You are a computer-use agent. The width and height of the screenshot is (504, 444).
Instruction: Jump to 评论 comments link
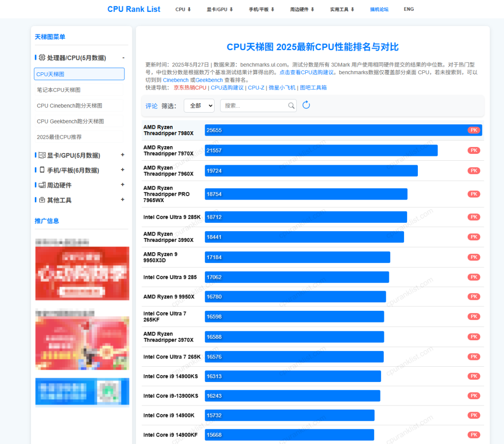pos(152,106)
